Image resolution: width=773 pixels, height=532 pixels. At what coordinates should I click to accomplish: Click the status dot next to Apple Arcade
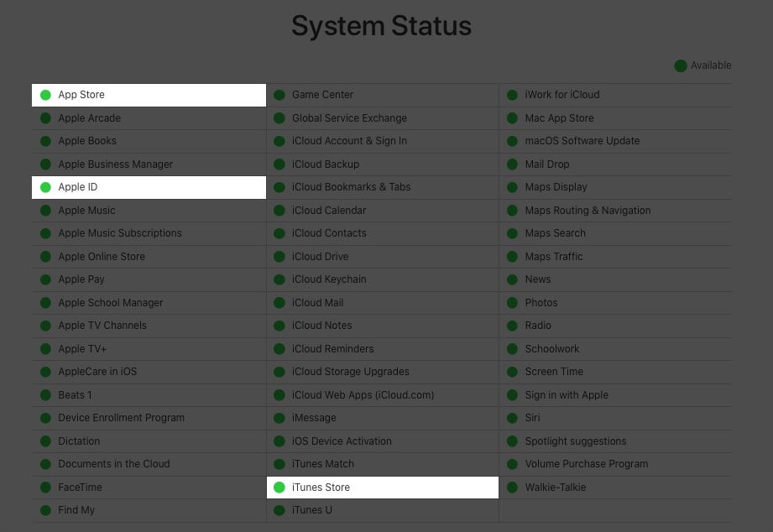(45, 118)
